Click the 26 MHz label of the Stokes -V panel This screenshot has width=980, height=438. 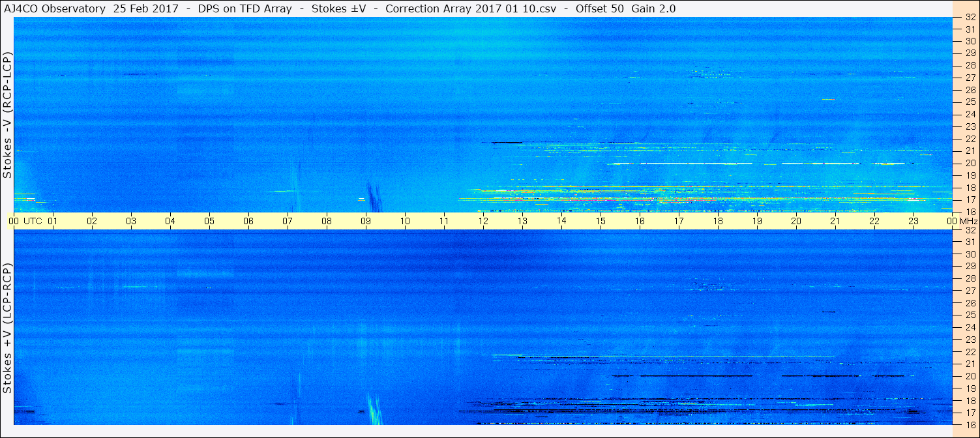coord(970,89)
